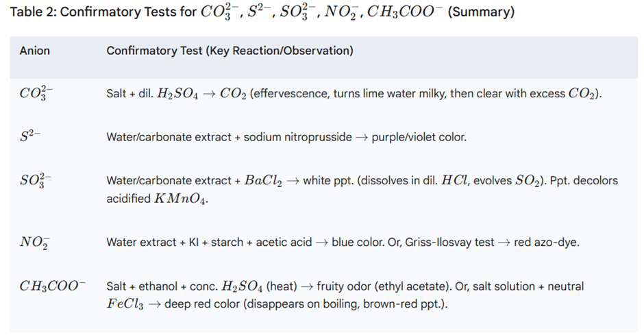Click the carbonate ion formula cell
The height and width of the screenshot is (335, 644).
[x=36, y=93]
